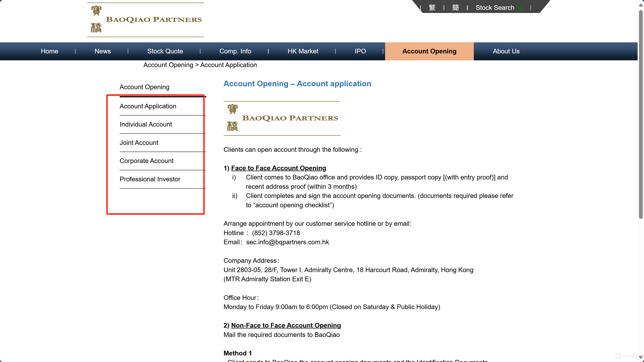Toggle Account Opening highlighted menu state

click(x=429, y=51)
